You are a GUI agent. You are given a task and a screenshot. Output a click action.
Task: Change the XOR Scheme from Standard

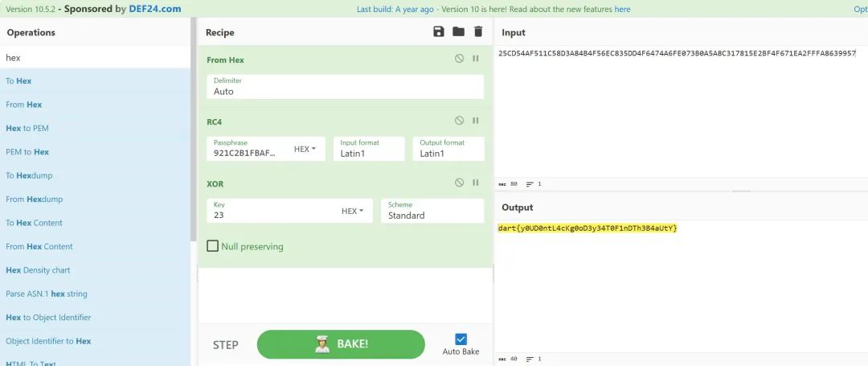pos(432,211)
